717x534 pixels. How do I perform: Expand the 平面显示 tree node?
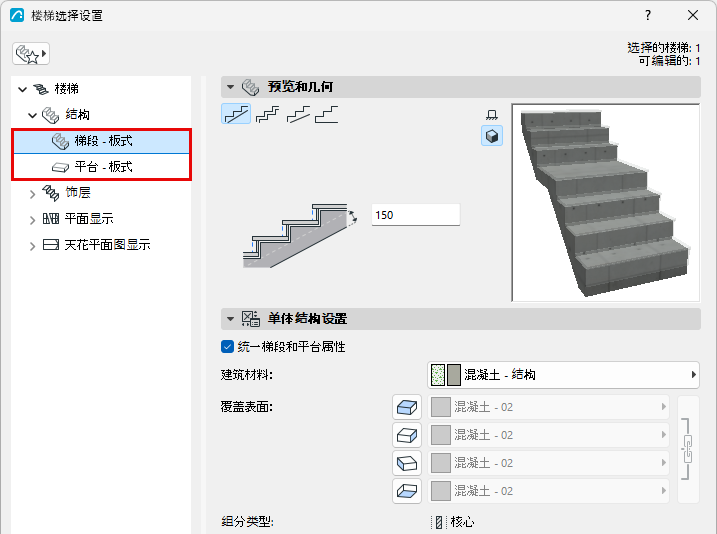pos(32,220)
